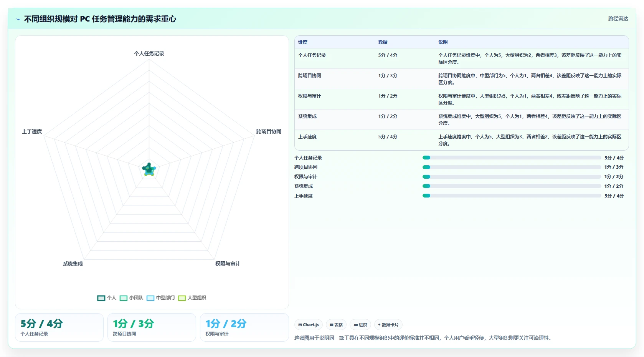Screen dimensions: 644x357
Task: Open the 5分 / 4分 个人任务记录 card
Action: pyautogui.click(x=59, y=327)
